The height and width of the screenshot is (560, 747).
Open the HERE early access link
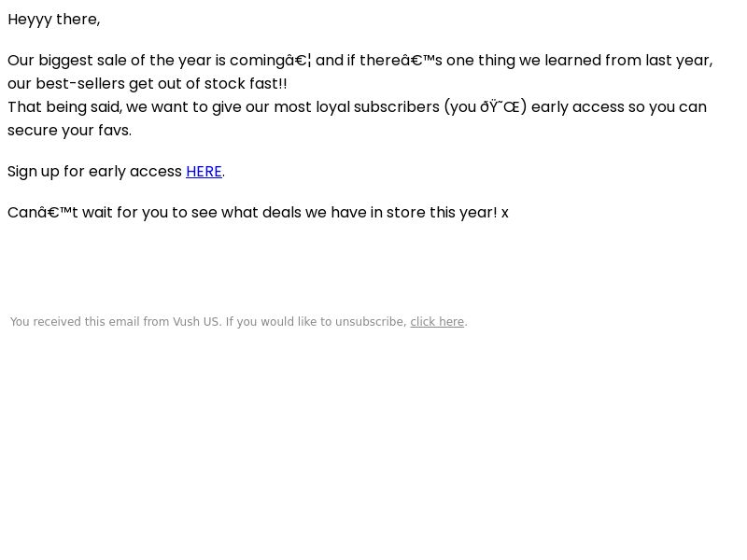(204, 172)
